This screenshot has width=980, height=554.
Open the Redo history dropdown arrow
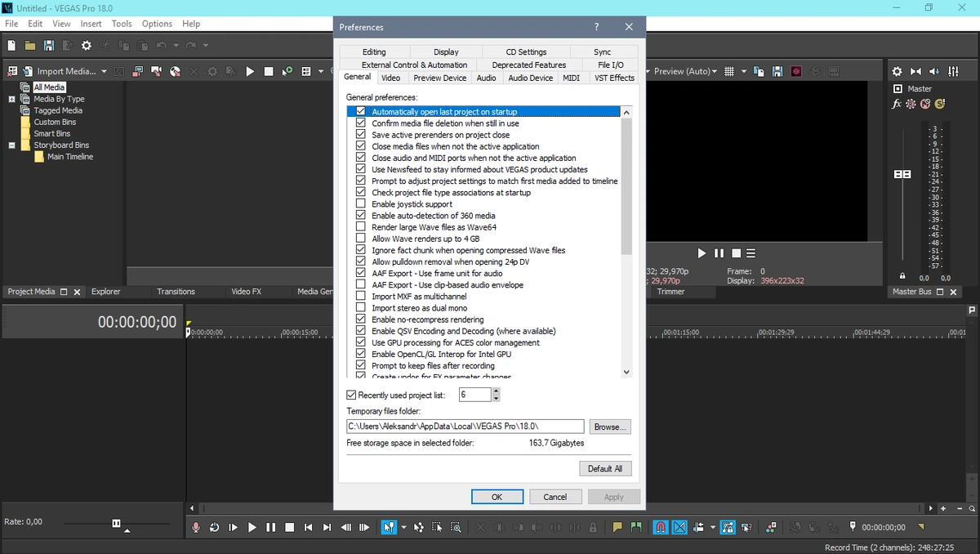click(x=205, y=46)
